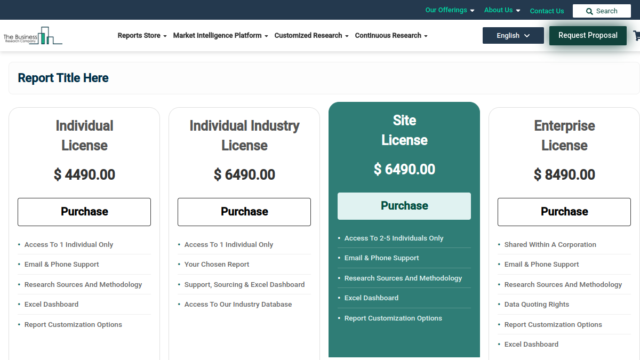Image resolution: width=640 pixels, height=360 pixels.
Task: Click the search magnifier icon
Action: (589, 11)
